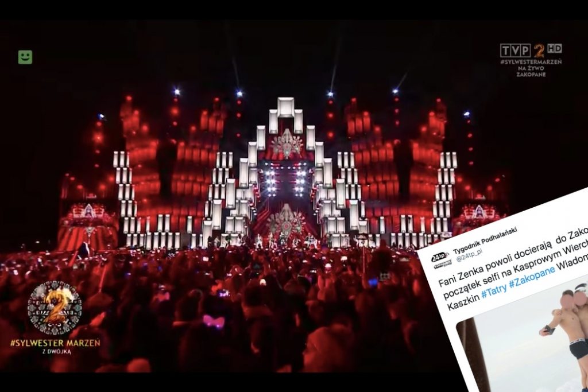Viewport: 588px width, 392px height.
Task: Click the glowing pink bow in the crowd
Action: pyautogui.click(x=214, y=321)
